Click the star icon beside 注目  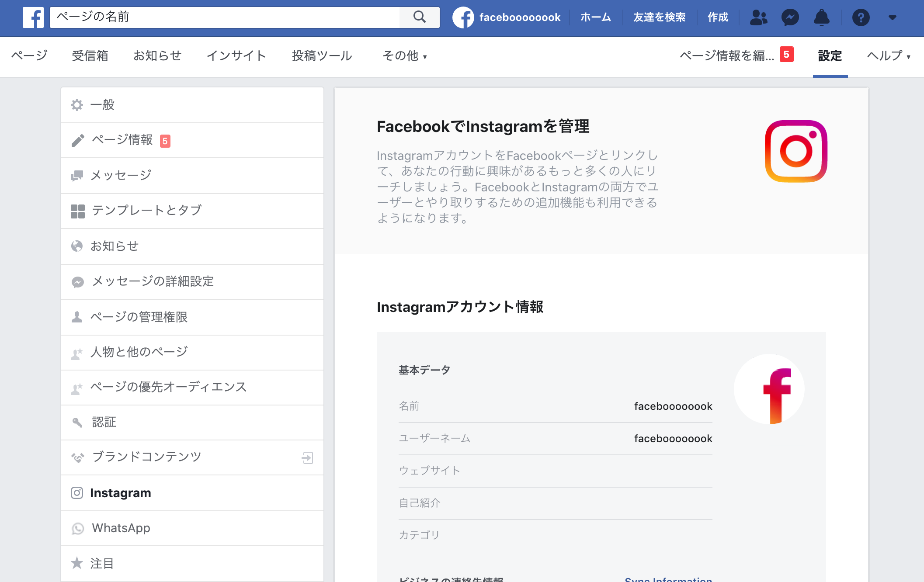77,563
